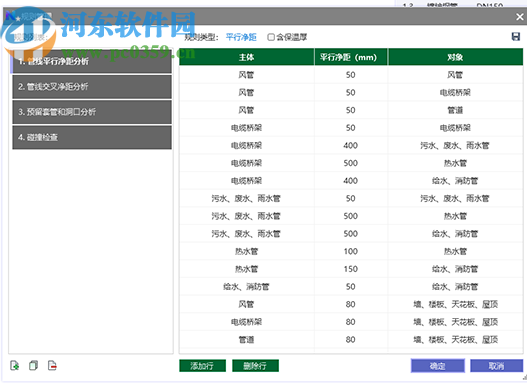The height and width of the screenshot is (391, 527).
Task: Click the copy rule file icon
Action: pyautogui.click(x=33, y=365)
